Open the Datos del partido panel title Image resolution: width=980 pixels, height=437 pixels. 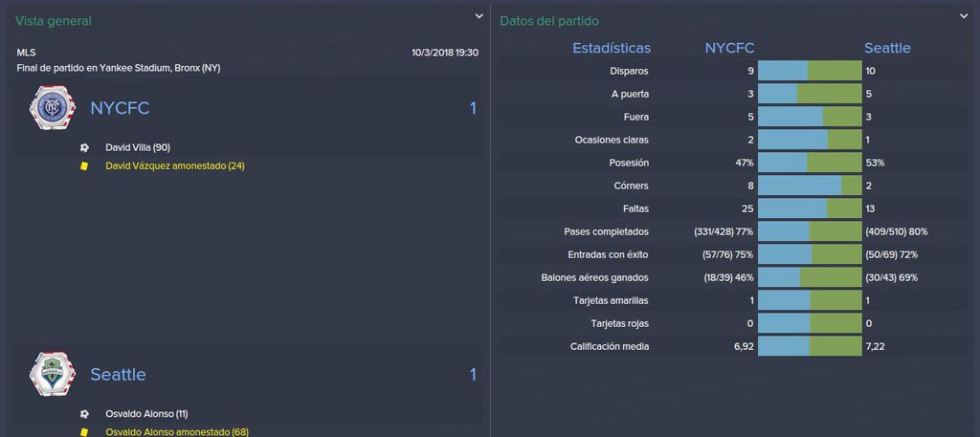click(x=549, y=21)
